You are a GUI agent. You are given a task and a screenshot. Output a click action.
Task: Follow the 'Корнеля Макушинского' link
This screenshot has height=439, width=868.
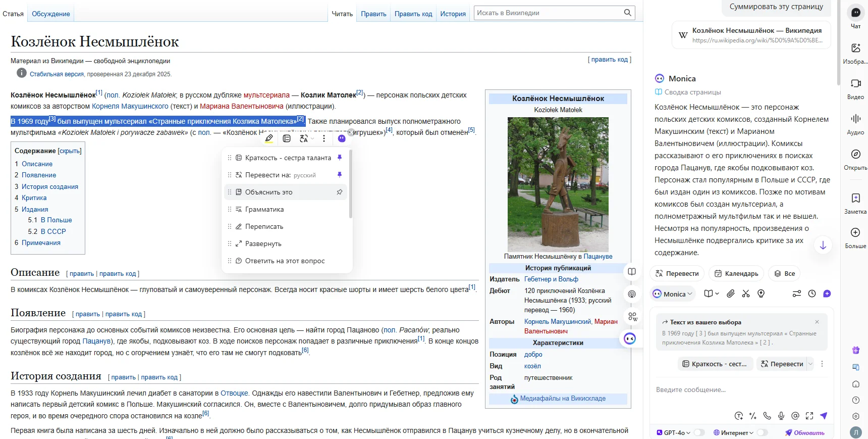click(130, 106)
